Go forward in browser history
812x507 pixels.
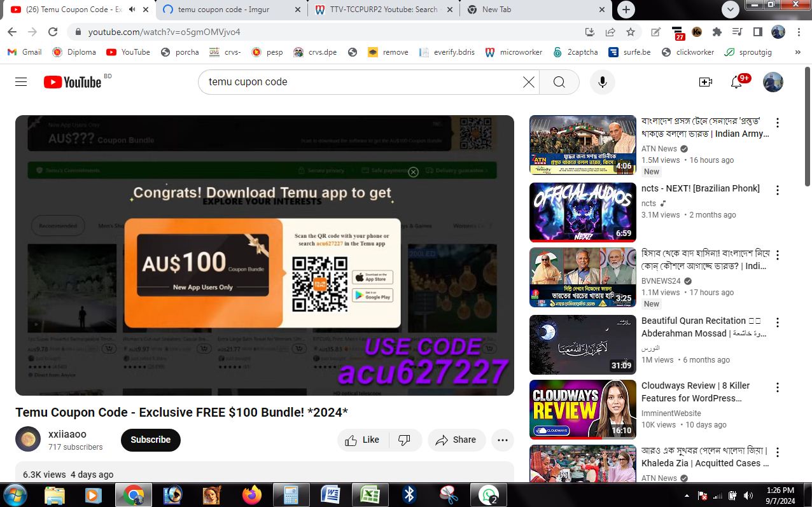(x=32, y=32)
